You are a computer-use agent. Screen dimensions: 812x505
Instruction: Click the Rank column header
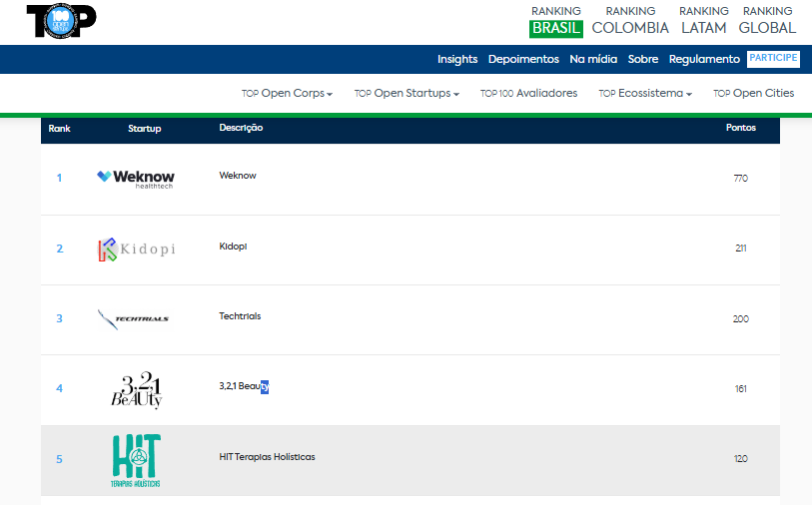tap(59, 129)
